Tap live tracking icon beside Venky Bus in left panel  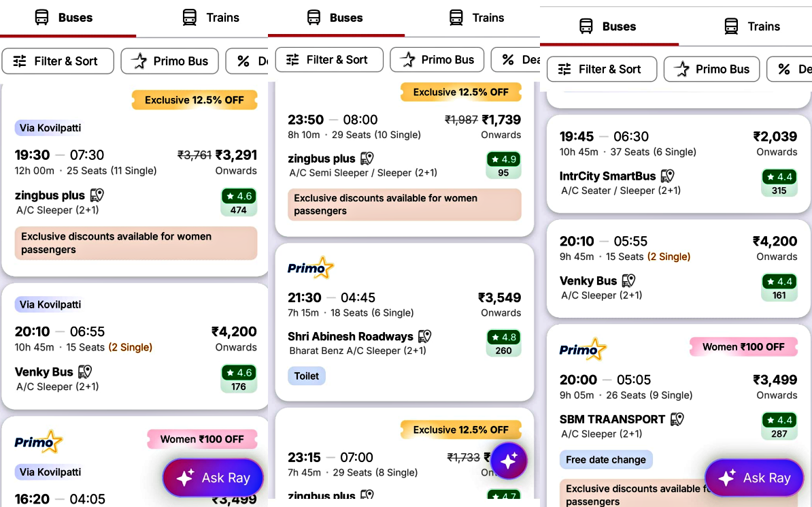[85, 372]
